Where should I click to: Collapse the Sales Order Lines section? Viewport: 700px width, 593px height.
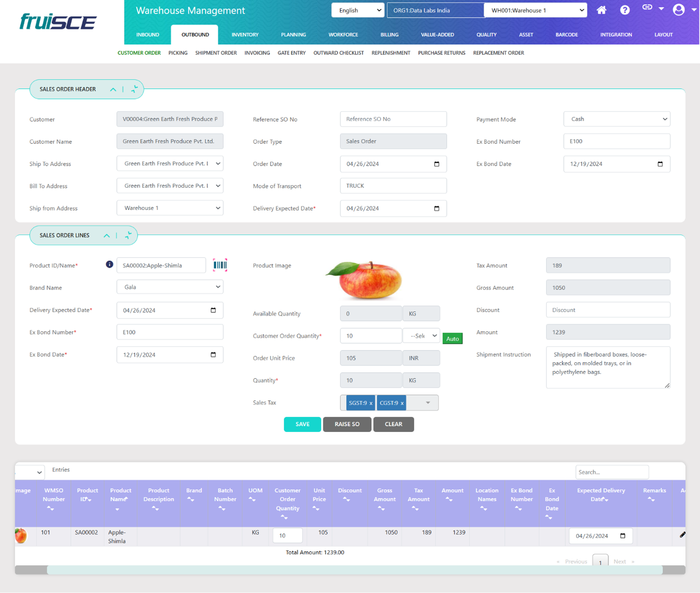[107, 236]
